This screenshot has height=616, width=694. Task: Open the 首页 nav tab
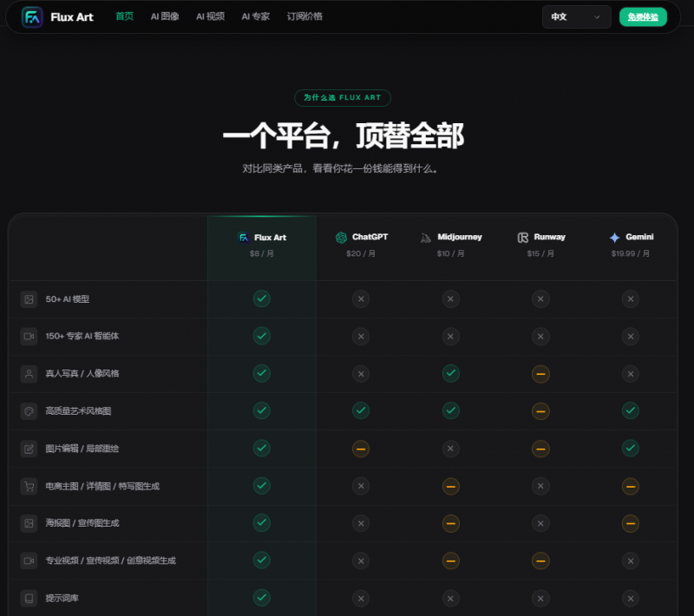(x=124, y=16)
